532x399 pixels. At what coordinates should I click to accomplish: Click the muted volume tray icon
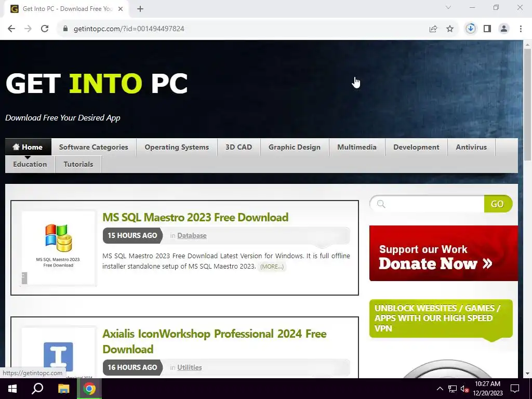tap(465, 389)
